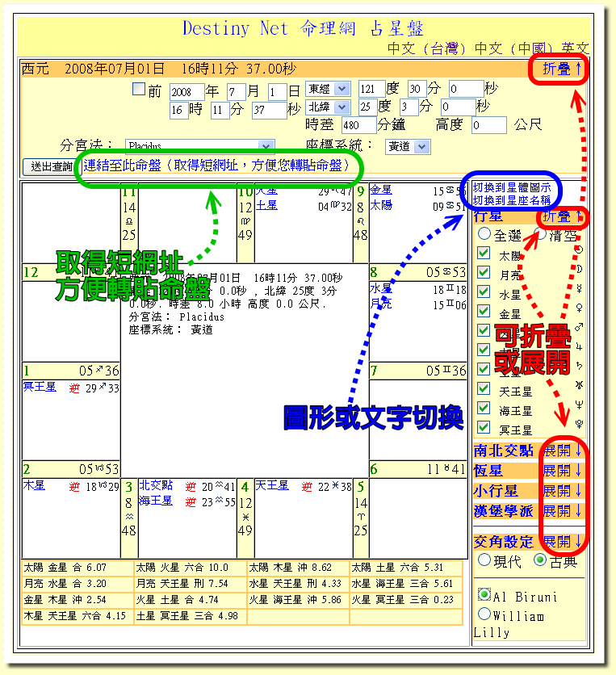This screenshot has height=675, width=616.
Task: Click Libra sign glyph in house 11
Action: [128, 221]
